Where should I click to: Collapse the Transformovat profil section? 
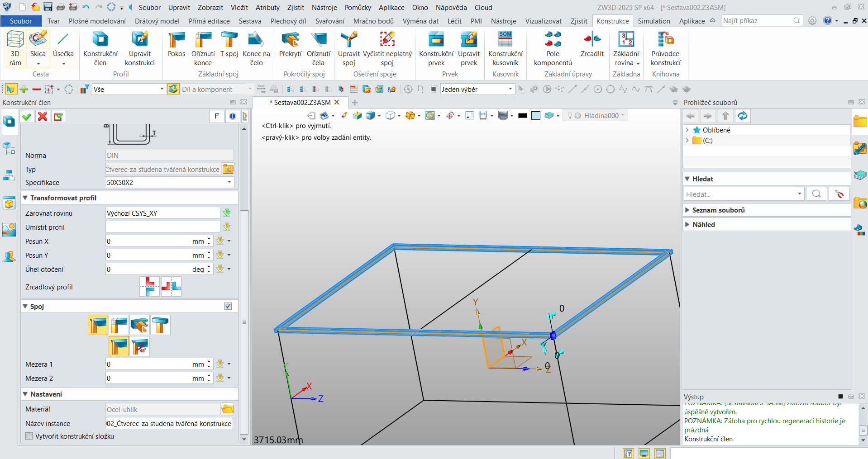point(25,198)
